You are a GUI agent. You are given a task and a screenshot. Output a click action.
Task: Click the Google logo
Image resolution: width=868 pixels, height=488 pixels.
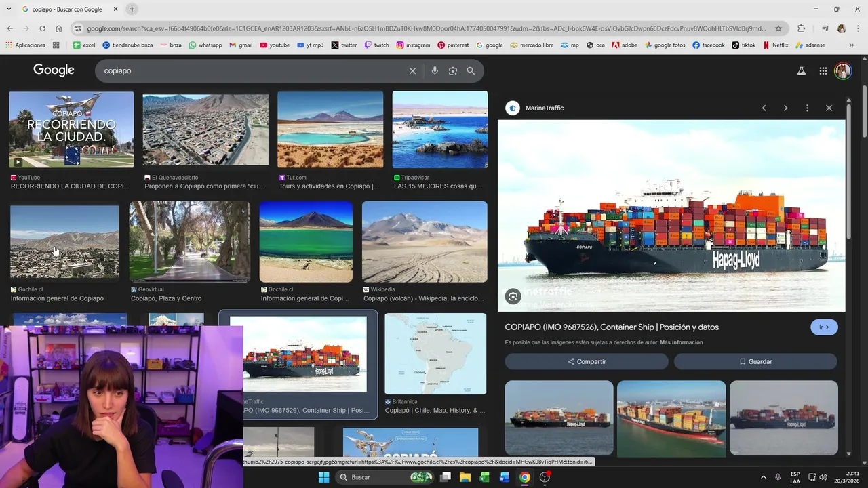point(54,70)
